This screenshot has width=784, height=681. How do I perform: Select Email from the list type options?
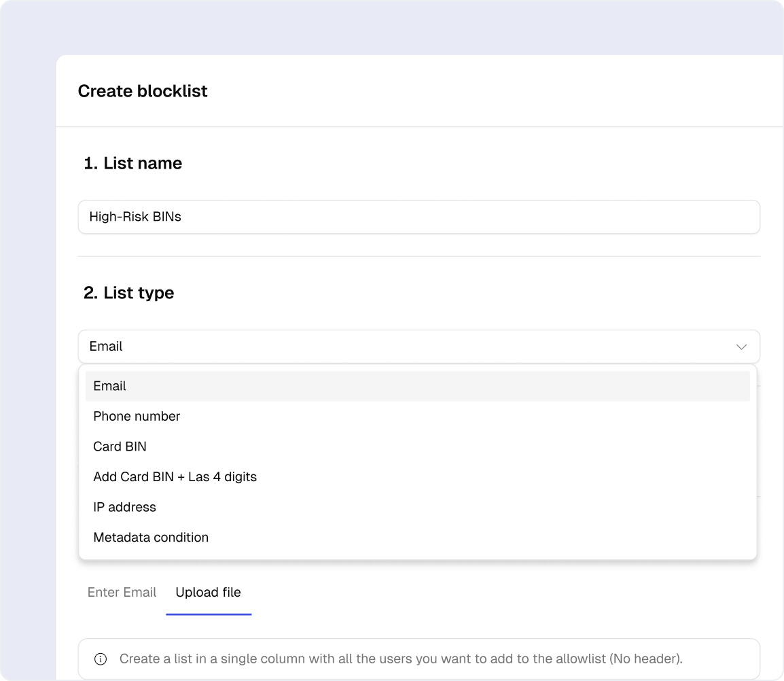coord(110,386)
